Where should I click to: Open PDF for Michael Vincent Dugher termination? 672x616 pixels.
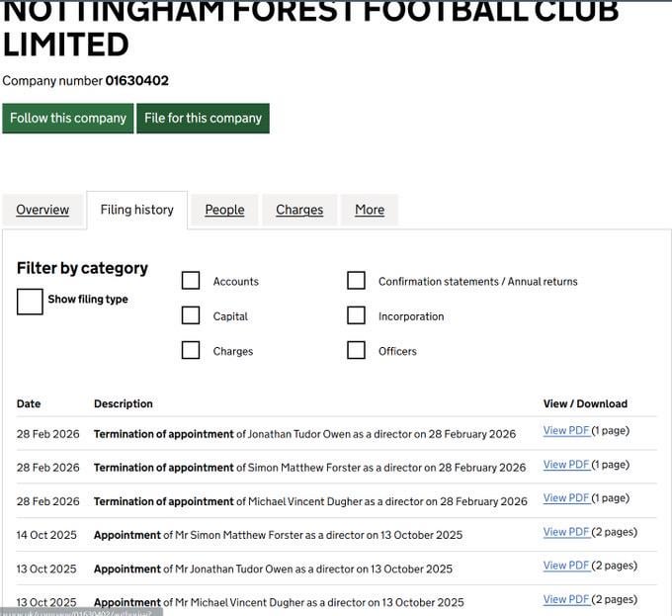566,498
